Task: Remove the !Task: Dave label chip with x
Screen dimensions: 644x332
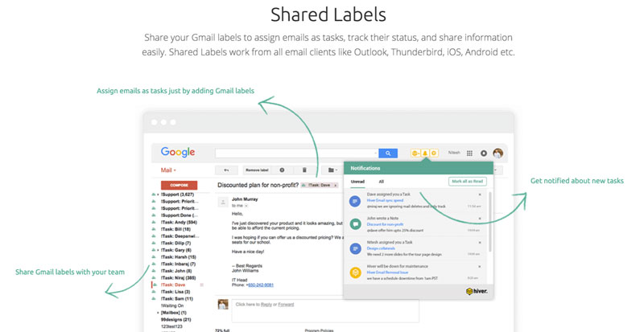Action: point(336,186)
